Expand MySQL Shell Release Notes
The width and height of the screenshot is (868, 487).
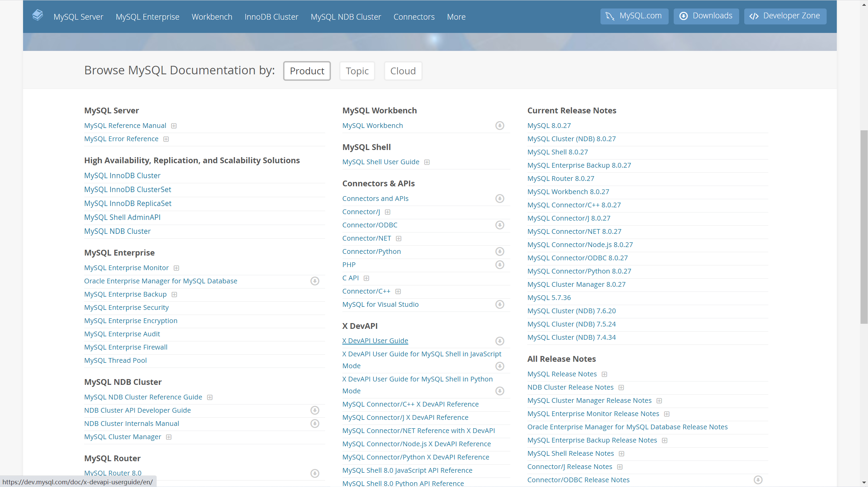coord(622,454)
